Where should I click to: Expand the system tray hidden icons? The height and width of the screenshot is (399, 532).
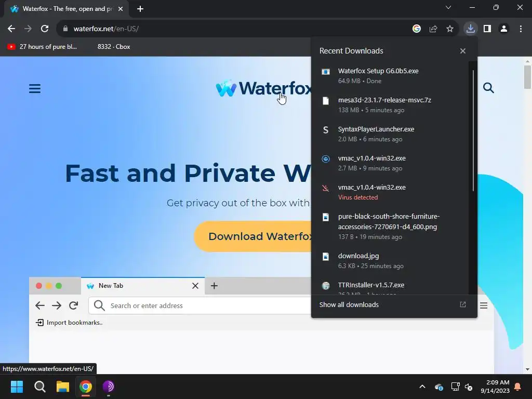(x=422, y=387)
